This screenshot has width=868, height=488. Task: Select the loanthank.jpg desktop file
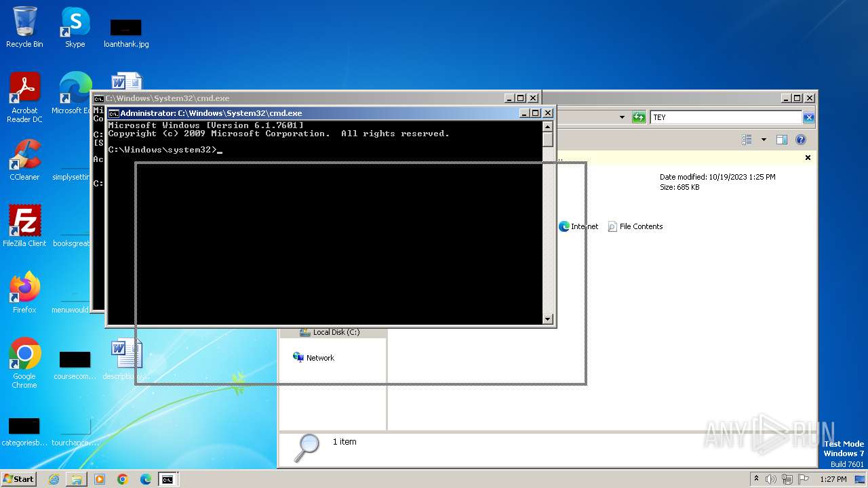pyautogui.click(x=126, y=33)
